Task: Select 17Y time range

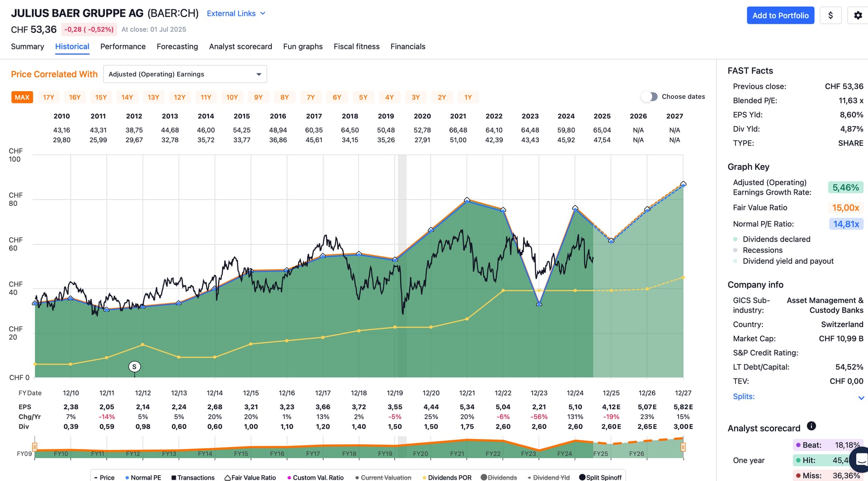Action: pyautogui.click(x=48, y=97)
